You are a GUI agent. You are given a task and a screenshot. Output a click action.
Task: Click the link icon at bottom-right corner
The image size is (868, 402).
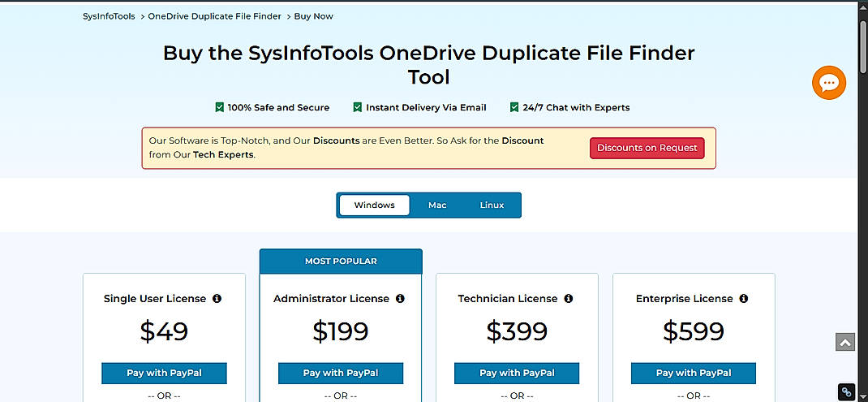[x=846, y=392]
